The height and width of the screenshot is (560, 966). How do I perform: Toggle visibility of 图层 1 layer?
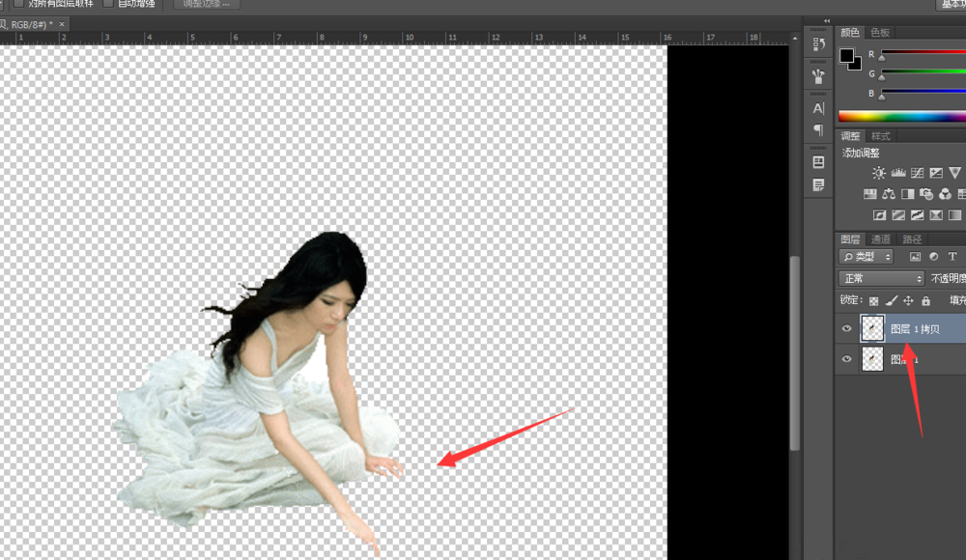[847, 359]
